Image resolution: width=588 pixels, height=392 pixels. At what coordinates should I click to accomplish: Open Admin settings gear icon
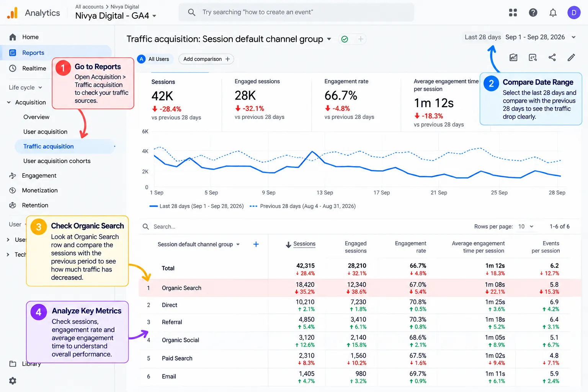13,381
